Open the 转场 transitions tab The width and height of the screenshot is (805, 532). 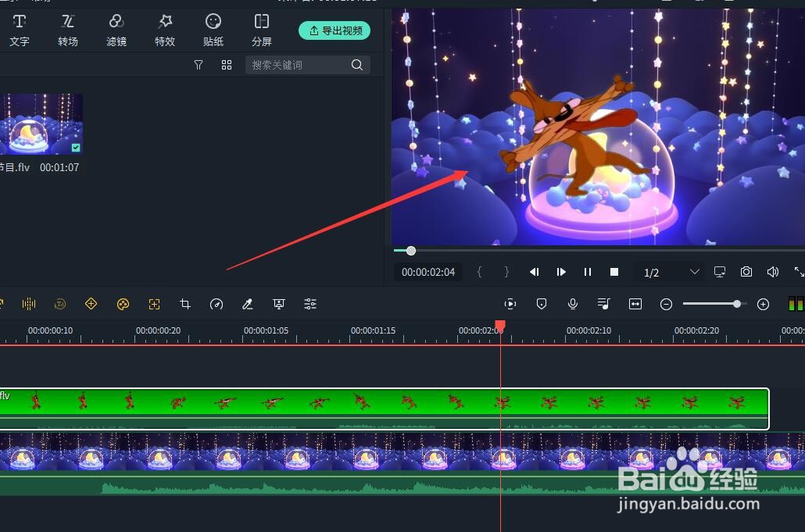pos(68,30)
